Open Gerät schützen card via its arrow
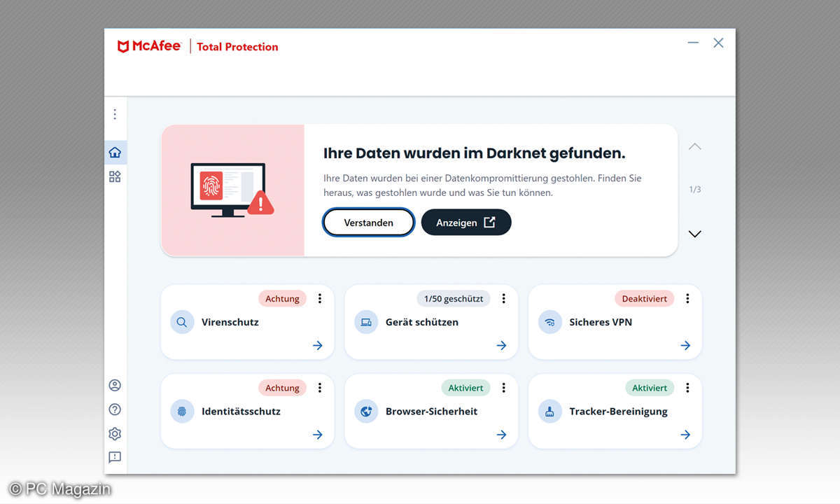840x504 pixels. tap(501, 345)
